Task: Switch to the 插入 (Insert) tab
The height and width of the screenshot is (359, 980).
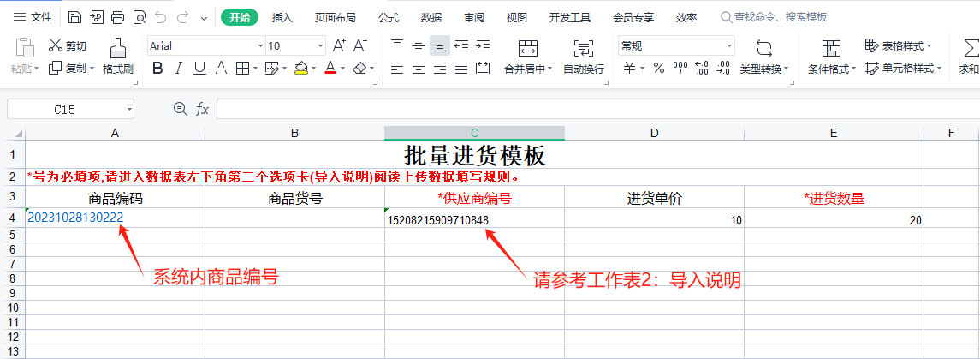Action: pos(282,17)
